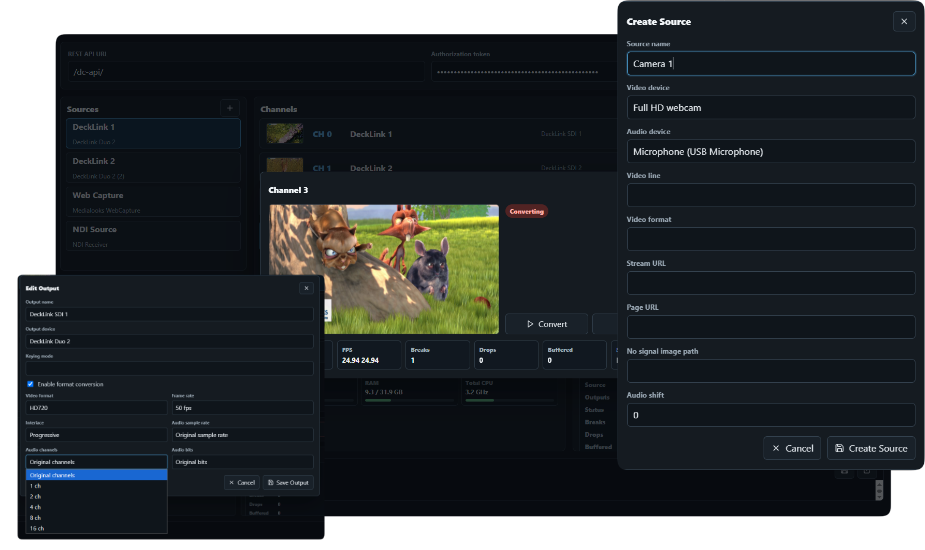Select the 1 ch option

[x=97, y=486]
